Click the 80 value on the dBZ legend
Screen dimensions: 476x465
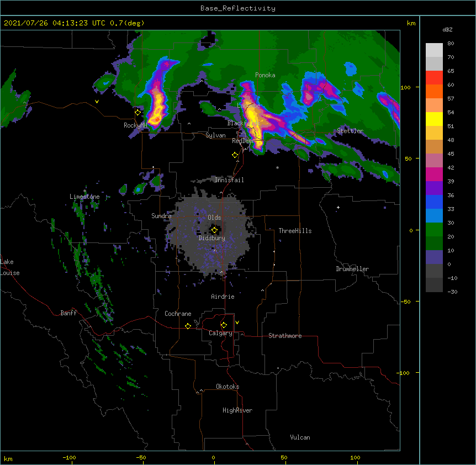pos(451,44)
